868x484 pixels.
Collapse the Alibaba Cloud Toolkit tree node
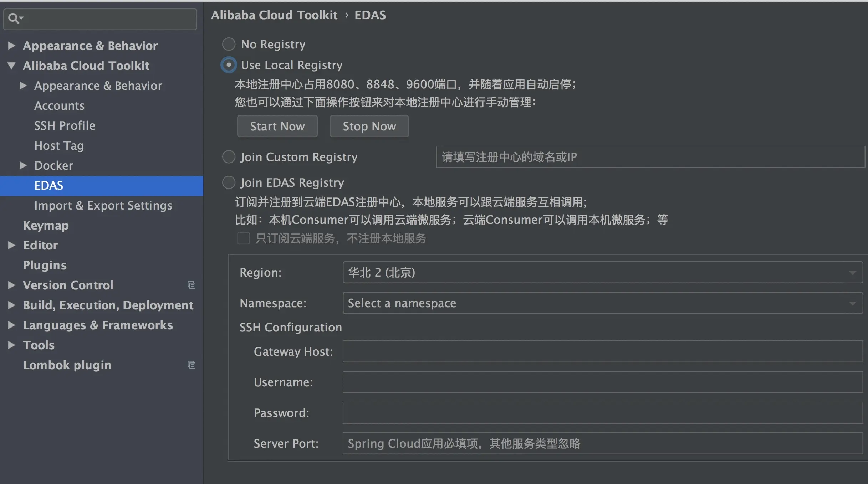click(x=11, y=66)
